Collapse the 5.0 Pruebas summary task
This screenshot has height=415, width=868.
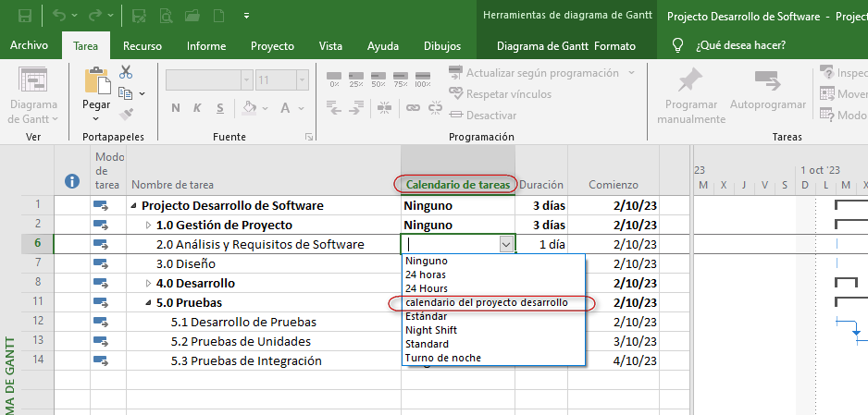148,302
